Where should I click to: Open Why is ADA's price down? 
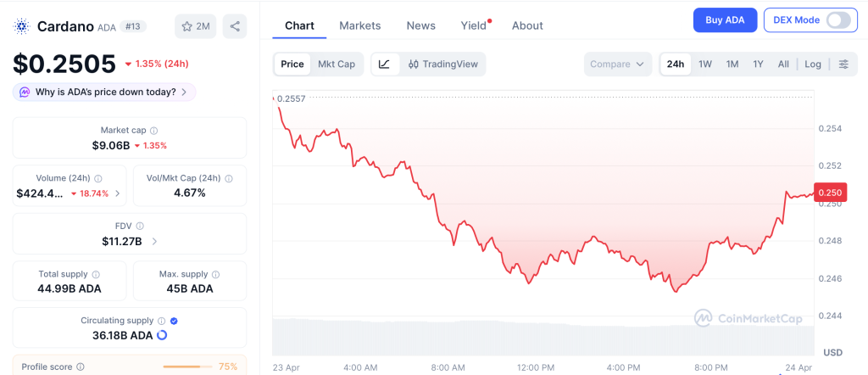105,92
